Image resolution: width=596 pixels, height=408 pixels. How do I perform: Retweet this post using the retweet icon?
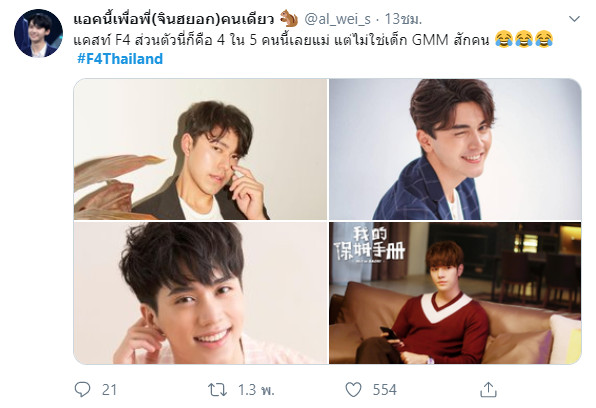click(217, 390)
